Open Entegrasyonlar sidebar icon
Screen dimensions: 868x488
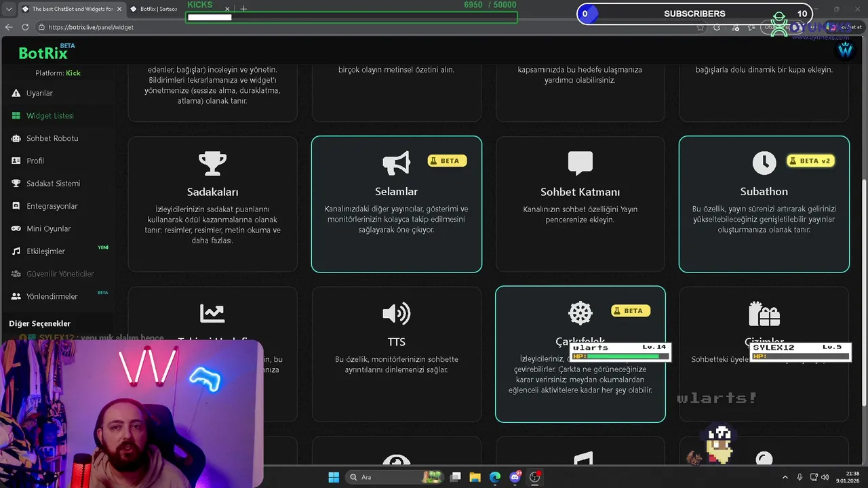16,206
